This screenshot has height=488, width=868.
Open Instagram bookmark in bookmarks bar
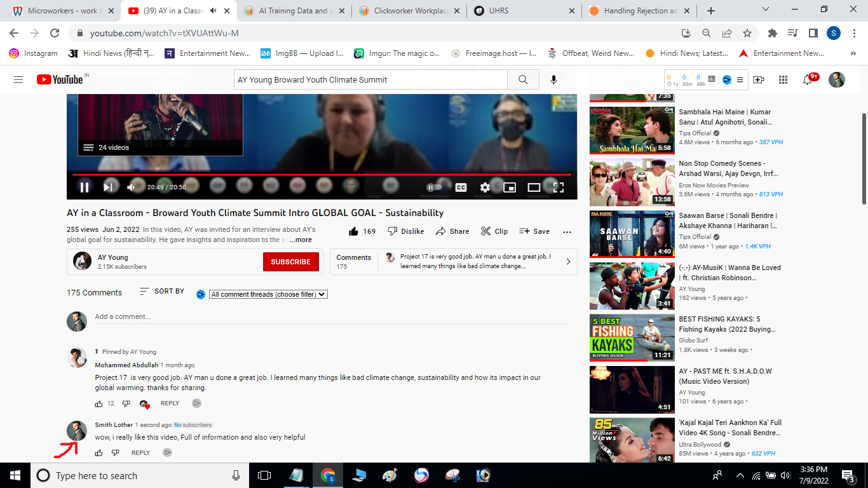(34, 53)
